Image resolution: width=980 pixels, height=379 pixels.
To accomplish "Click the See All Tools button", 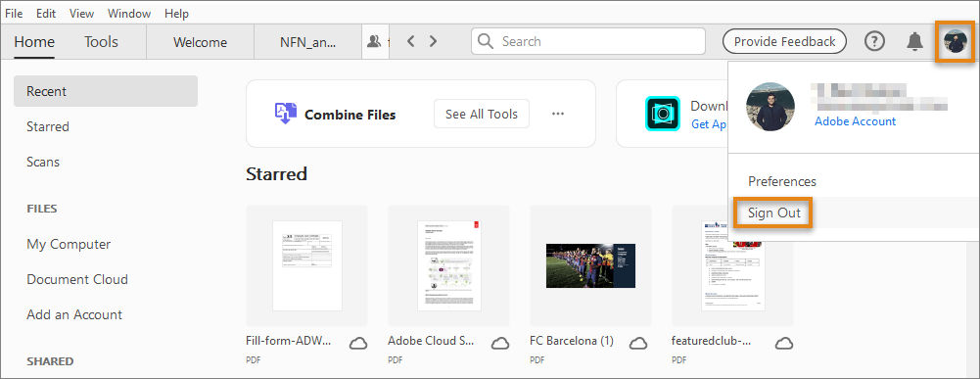I will click(482, 114).
